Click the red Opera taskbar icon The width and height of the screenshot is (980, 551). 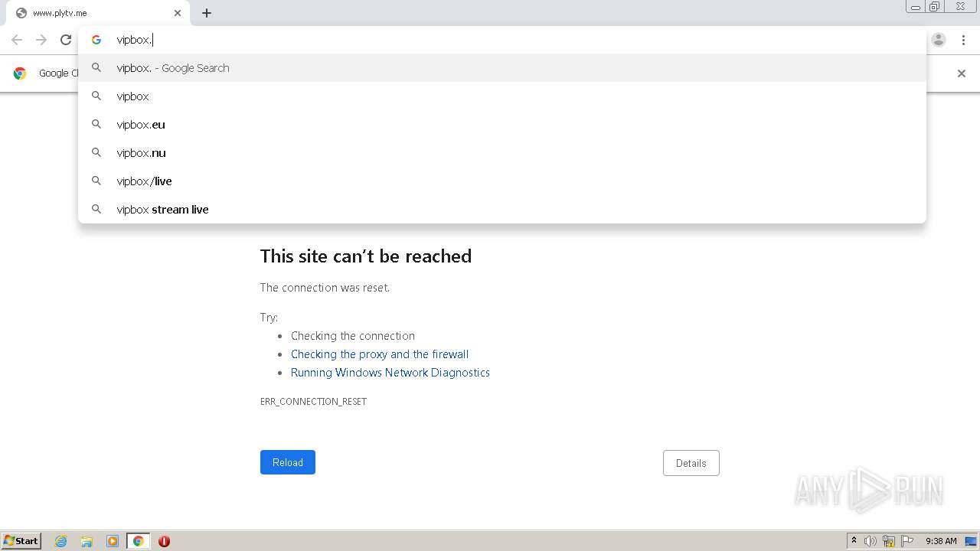[164, 541]
